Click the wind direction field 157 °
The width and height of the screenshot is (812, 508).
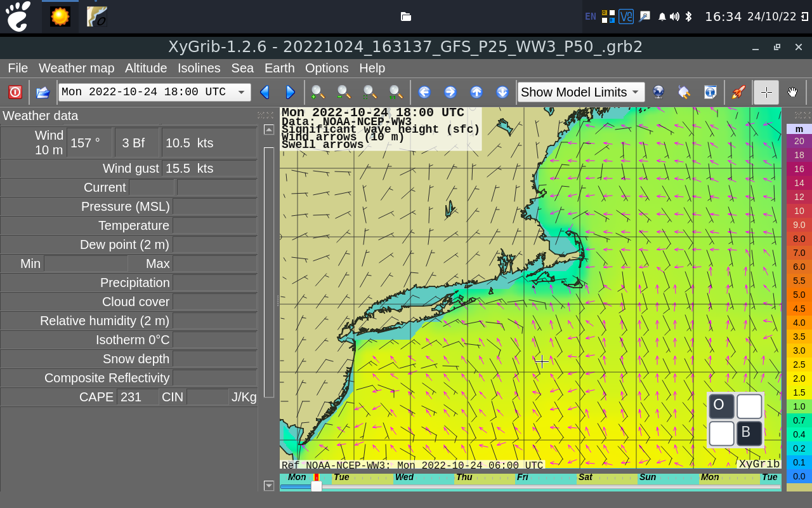[x=89, y=143]
